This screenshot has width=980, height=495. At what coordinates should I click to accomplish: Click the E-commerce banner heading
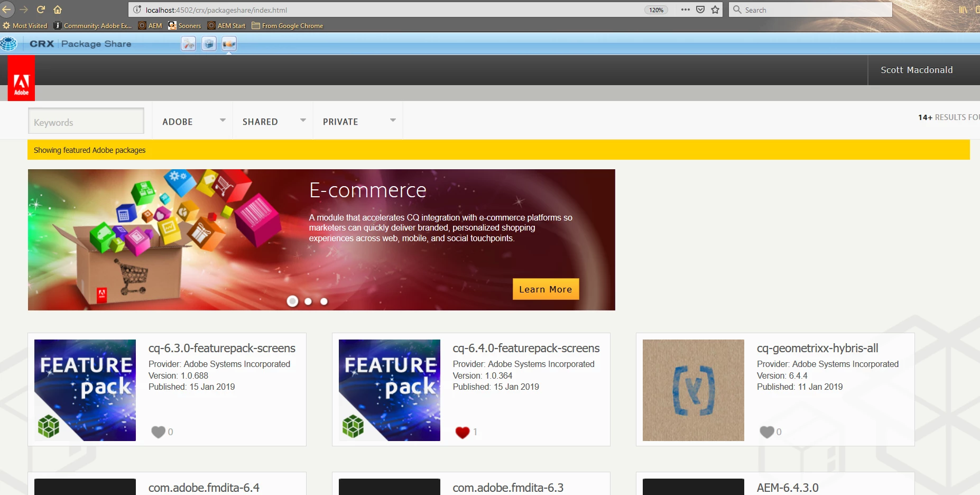(x=368, y=190)
